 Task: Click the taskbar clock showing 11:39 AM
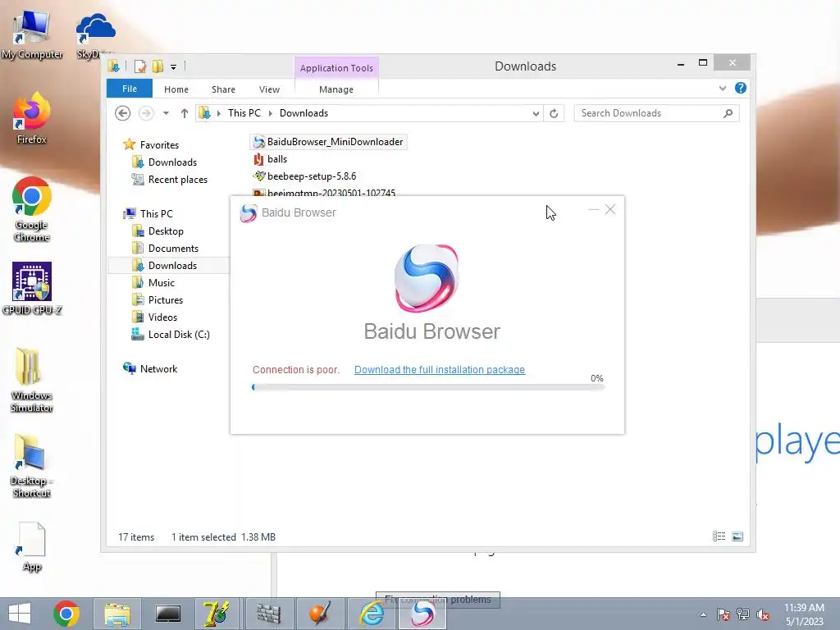tap(804, 614)
